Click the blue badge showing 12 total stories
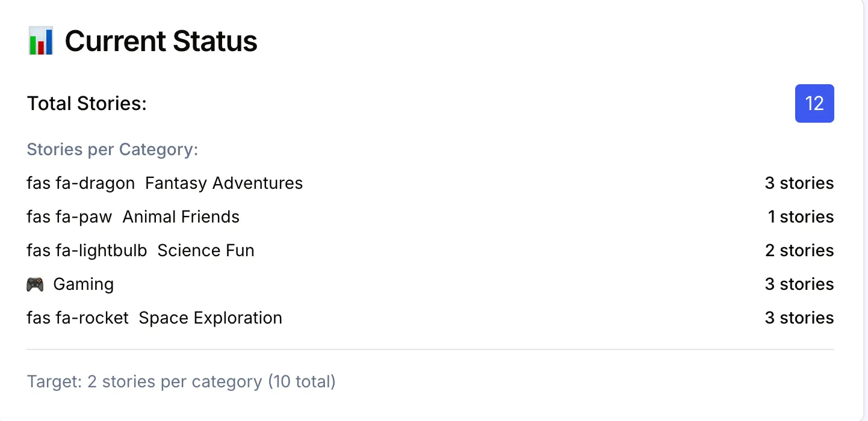The height and width of the screenshot is (421, 868). (x=814, y=103)
